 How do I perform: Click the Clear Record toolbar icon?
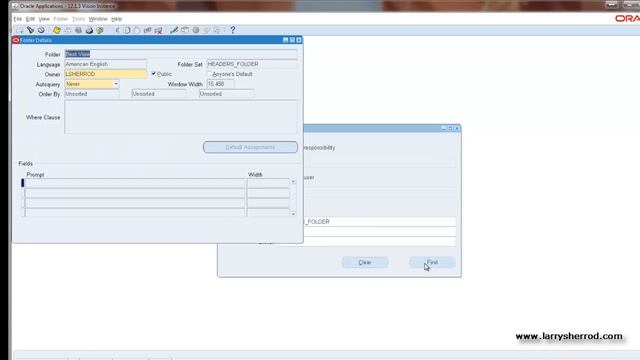147,30
